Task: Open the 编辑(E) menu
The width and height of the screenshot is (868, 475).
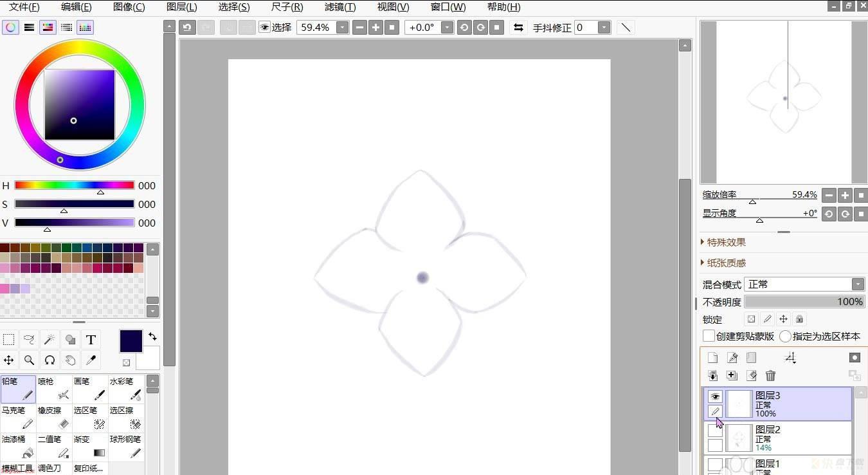Action: click(77, 7)
